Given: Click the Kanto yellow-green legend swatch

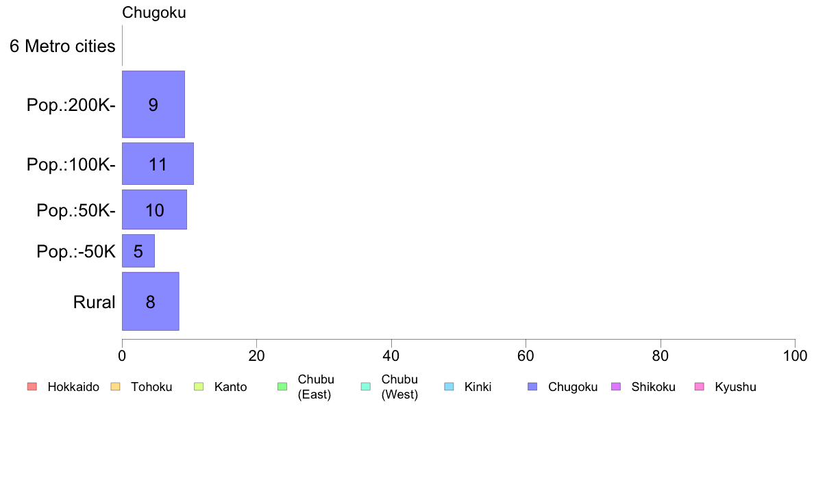Looking at the screenshot, I should coord(199,387).
